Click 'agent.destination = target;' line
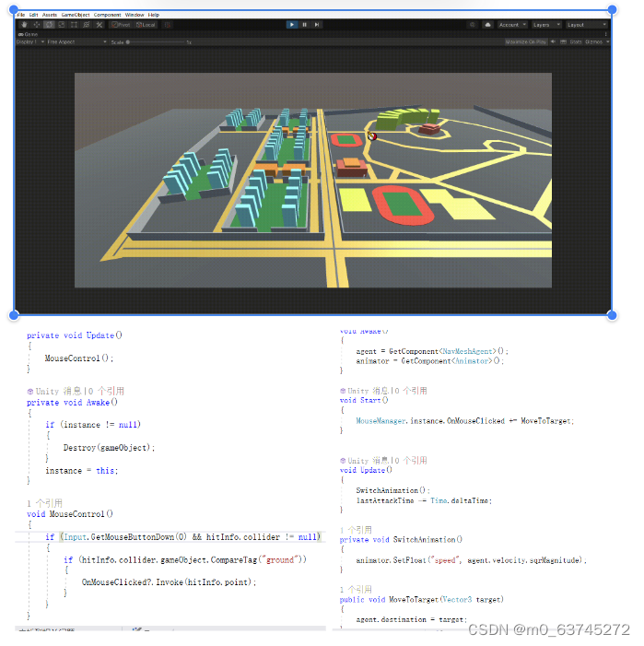The image size is (644, 646). 412,619
